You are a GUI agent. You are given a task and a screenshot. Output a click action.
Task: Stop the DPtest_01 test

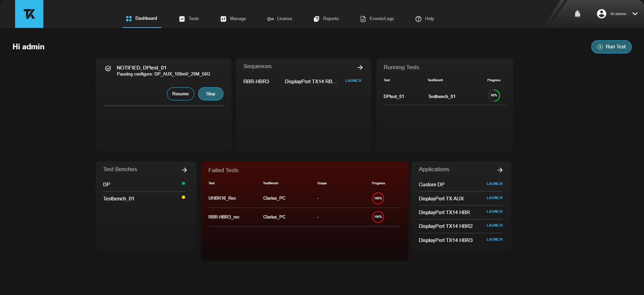211,94
